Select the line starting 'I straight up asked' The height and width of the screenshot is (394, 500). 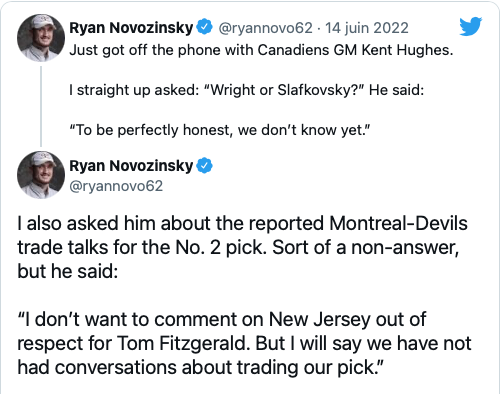click(x=247, y=90)
